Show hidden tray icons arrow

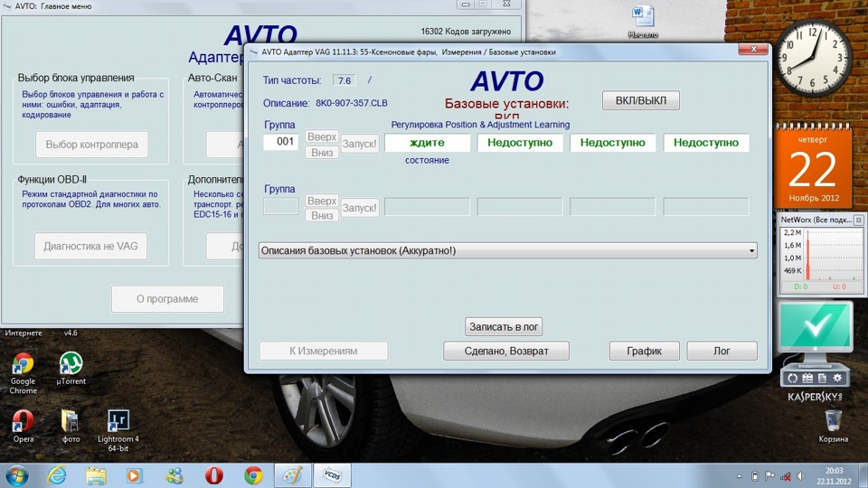[739, 476]
